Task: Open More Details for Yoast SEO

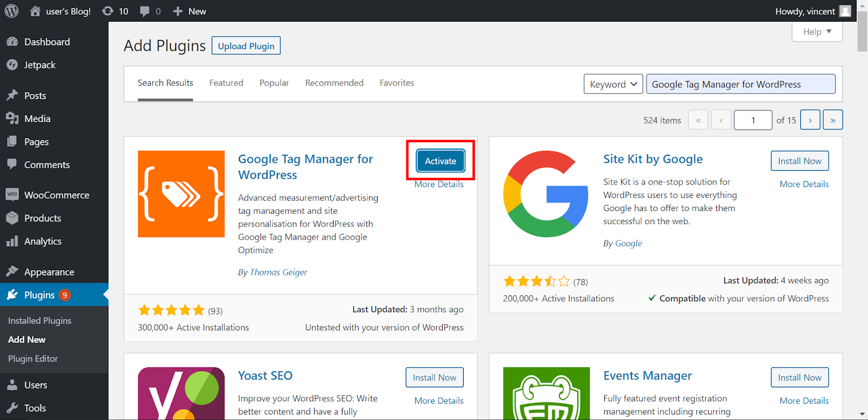Action: tap(439, 400)
